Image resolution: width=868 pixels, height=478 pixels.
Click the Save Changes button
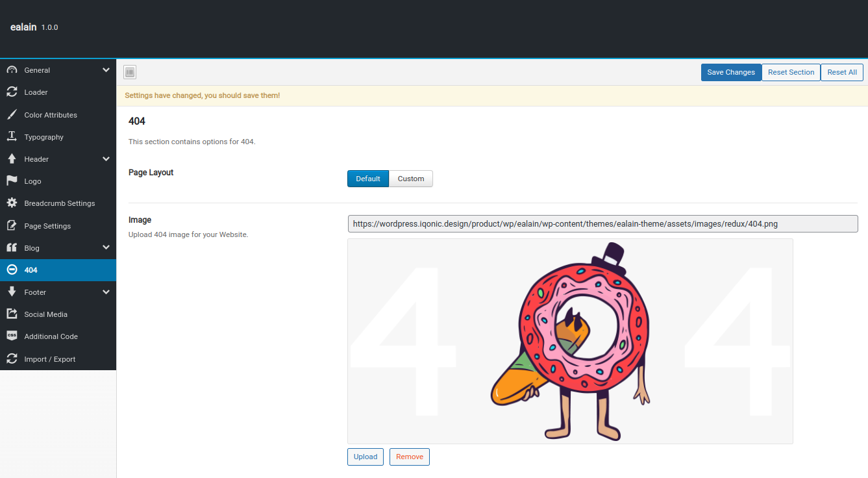(x=731, y=72)
